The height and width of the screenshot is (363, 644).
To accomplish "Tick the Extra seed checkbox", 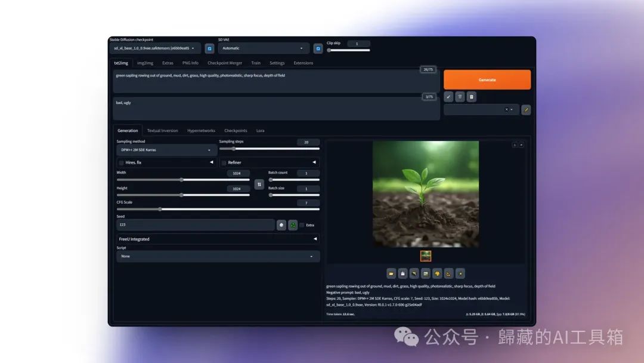I will click(302, 225).
